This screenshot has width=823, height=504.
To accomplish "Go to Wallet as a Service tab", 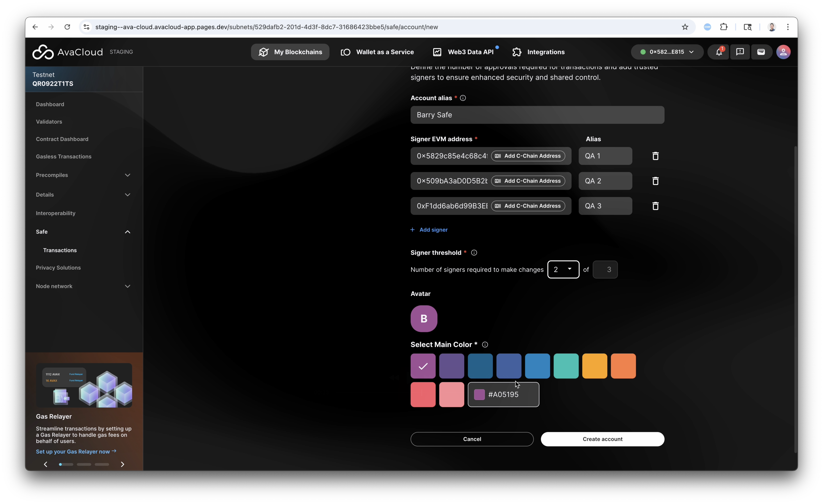I will tap(377, 52).
